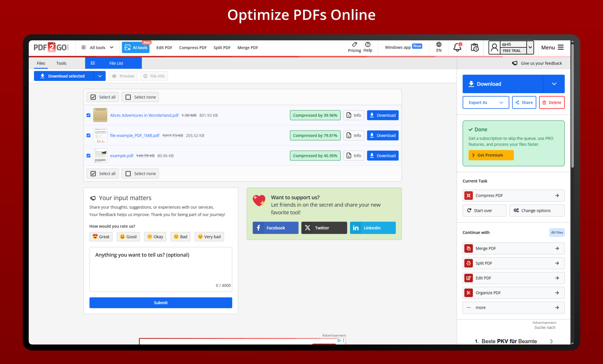Click the Get Premium button

tap(491, 155)
